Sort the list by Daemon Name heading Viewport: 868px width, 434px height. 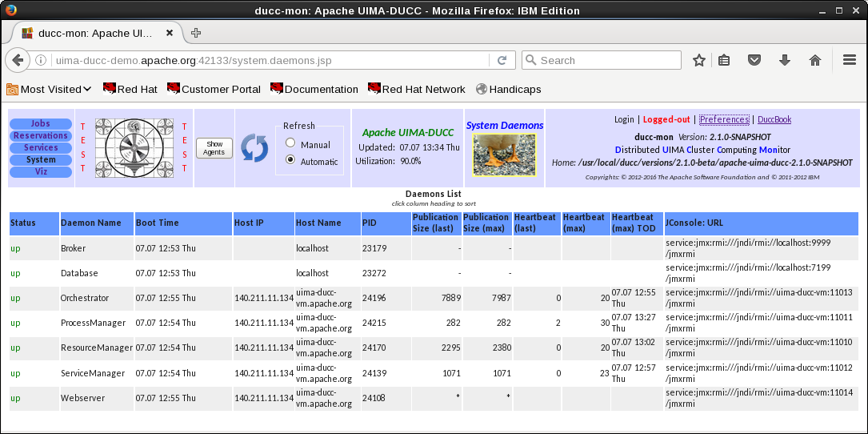(x=90, y=223)
